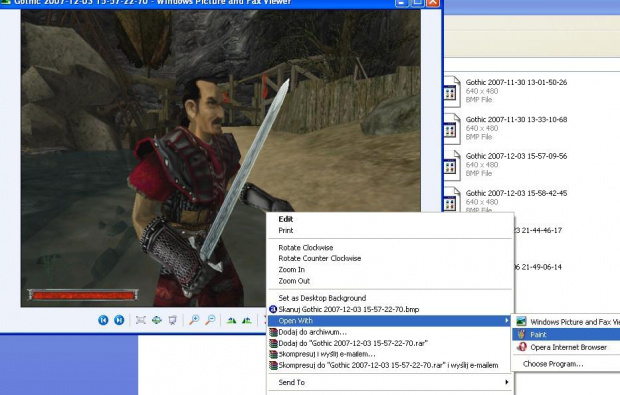This screenshot has height=395, width=620.
Task: Click the Zoom Out magnifier icon
Action: (210, 320)
